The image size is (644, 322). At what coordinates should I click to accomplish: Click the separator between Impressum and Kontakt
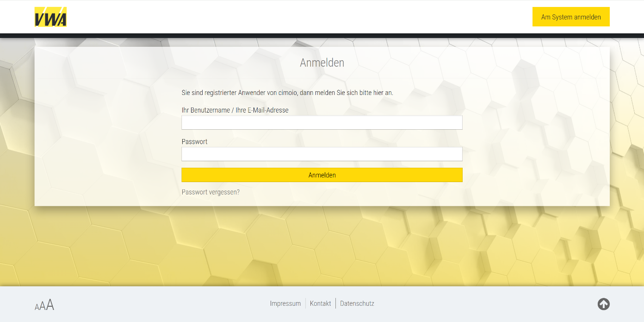click(x=305, y=303)
